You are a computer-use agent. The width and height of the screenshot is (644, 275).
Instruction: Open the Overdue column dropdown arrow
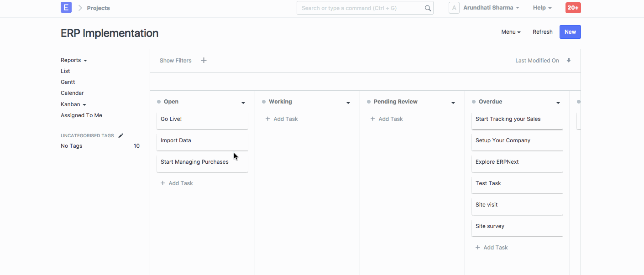(558, 103)
